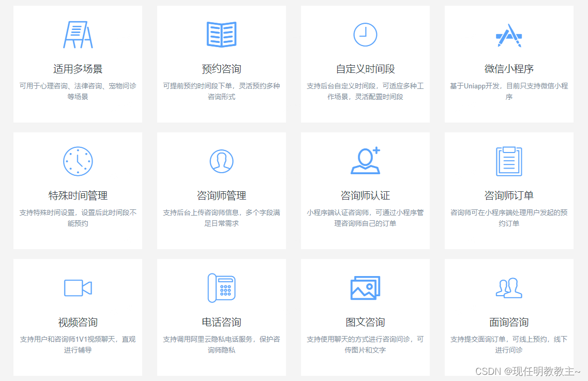Click the 自定义时间段 heading
588x381 pixels.
[x=365, y=68]
